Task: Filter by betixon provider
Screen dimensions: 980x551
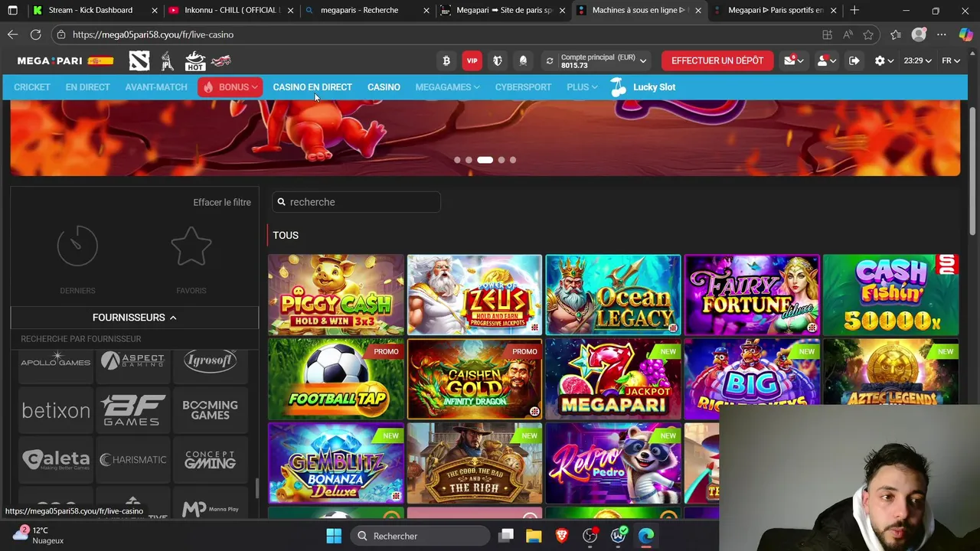Action: click(x=56, y=410)
